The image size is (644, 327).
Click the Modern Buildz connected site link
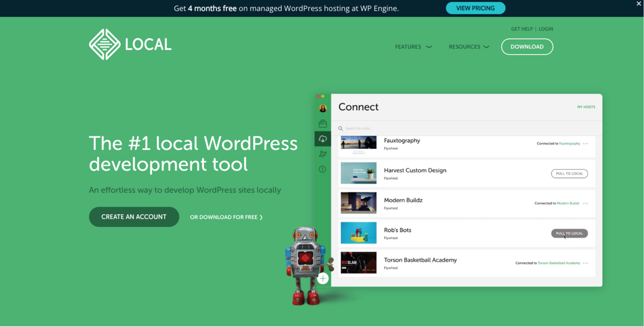tap(568, 204)
